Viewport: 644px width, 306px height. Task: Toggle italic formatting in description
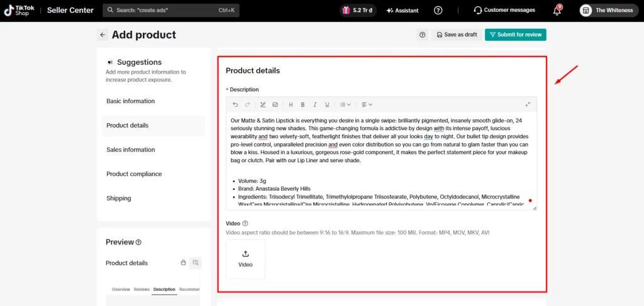pyautogui.click(x=315, y=104)
